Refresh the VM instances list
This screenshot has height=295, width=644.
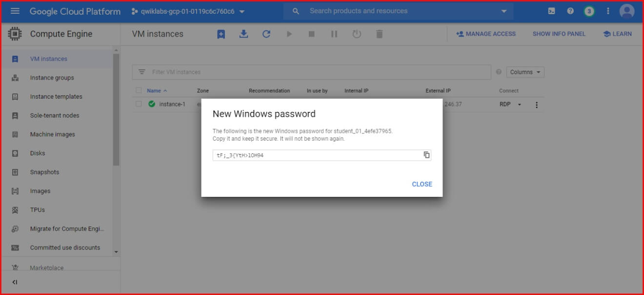(x=266, y=34)
